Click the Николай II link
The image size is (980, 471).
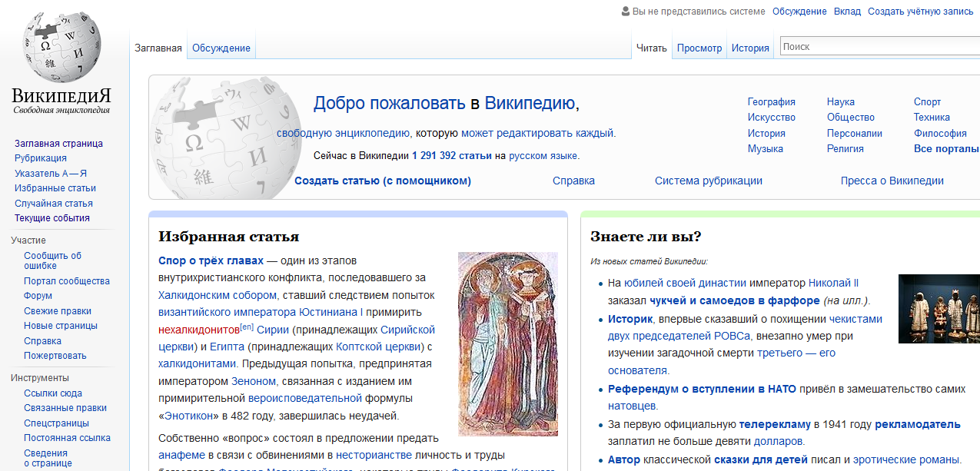[x=834, y=283]
